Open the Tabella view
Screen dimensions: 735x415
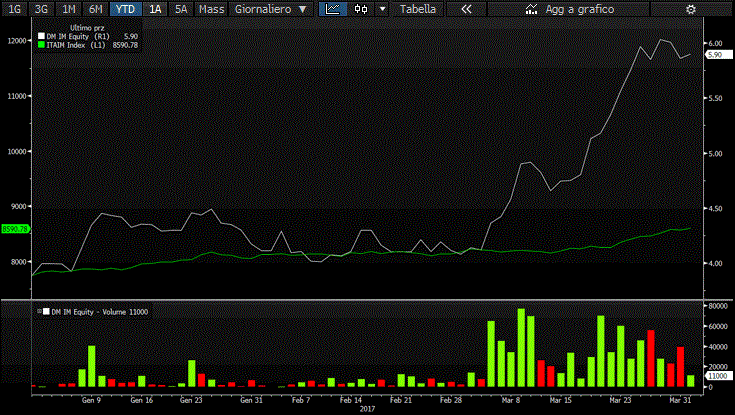[x=417, y=9]
